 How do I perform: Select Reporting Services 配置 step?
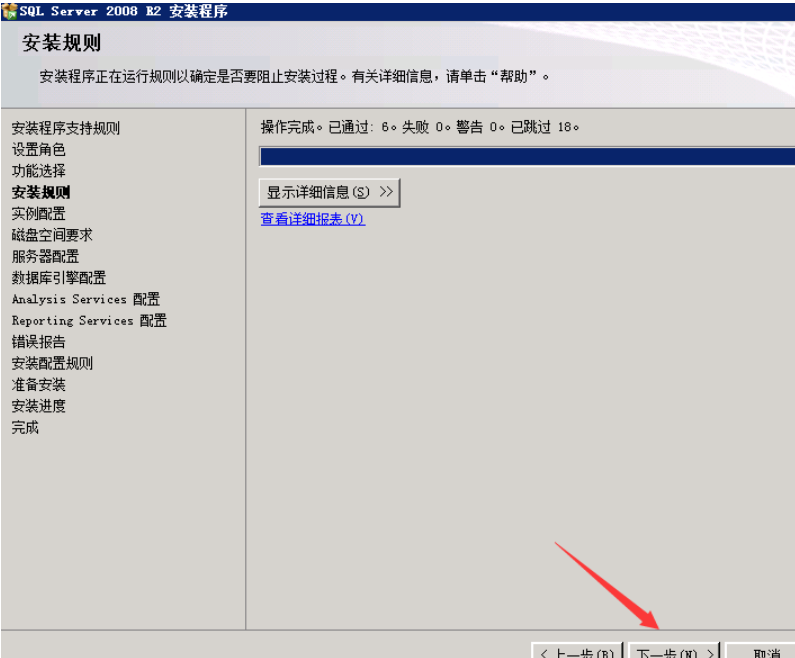[x=89, y=320]
